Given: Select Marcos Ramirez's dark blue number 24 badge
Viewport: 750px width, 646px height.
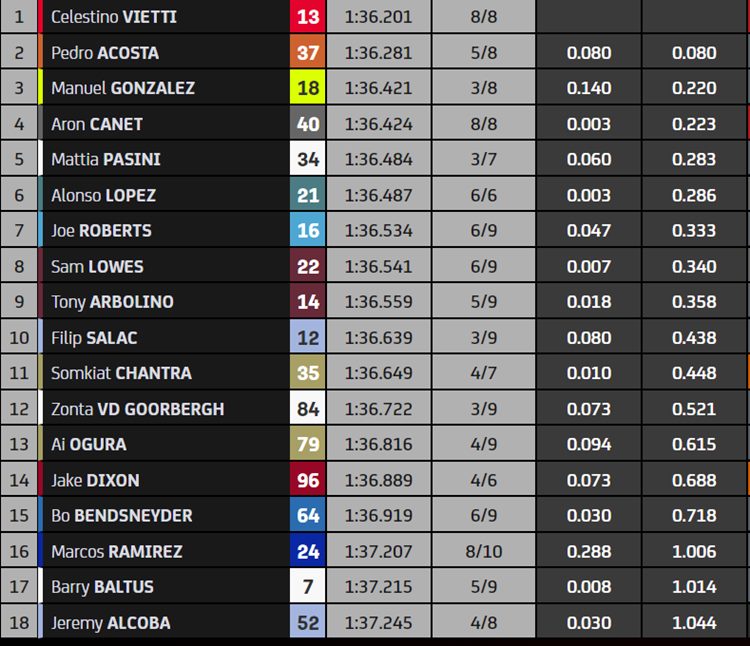Looking at the screenshot, I should (x=308, y=551).
